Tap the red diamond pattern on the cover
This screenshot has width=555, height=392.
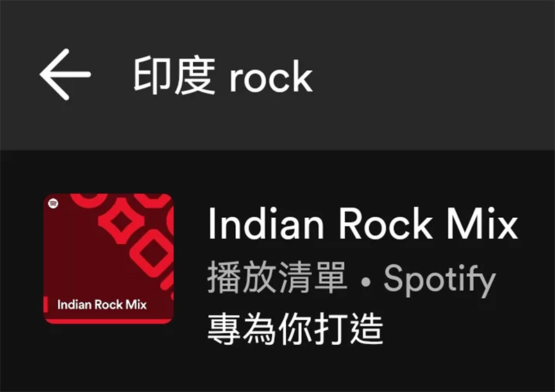pyautogui.click(x=121, y=221)
